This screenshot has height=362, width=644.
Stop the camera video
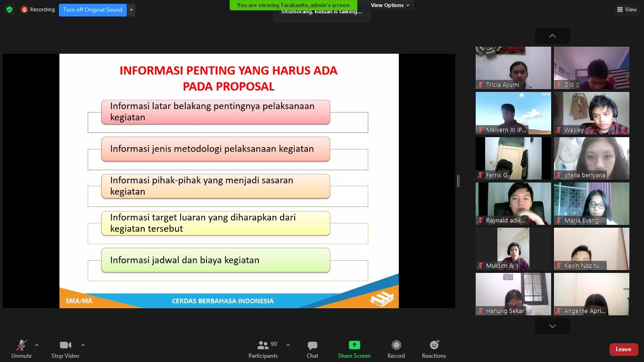65,349
